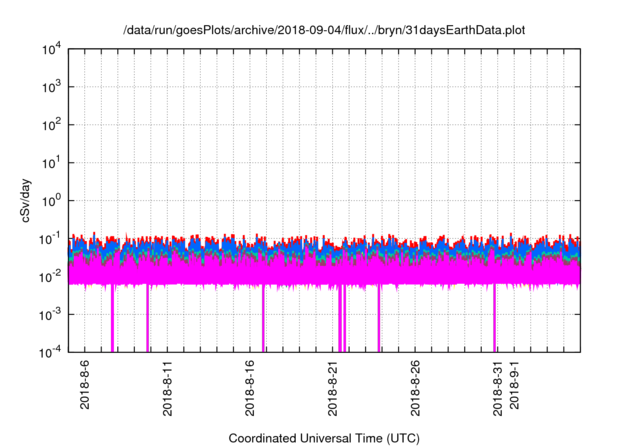Click the 10^2 y-axis tick label

51,125
